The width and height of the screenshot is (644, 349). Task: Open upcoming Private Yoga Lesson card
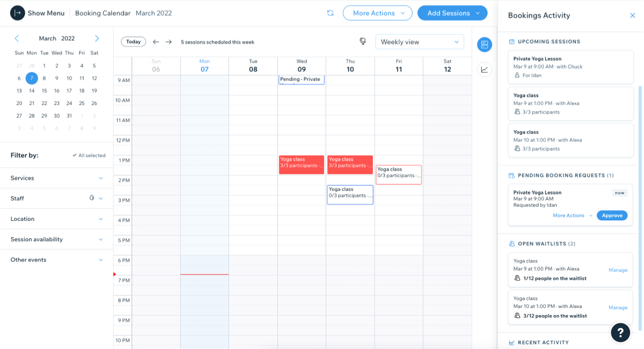click(x=570, y=67)
